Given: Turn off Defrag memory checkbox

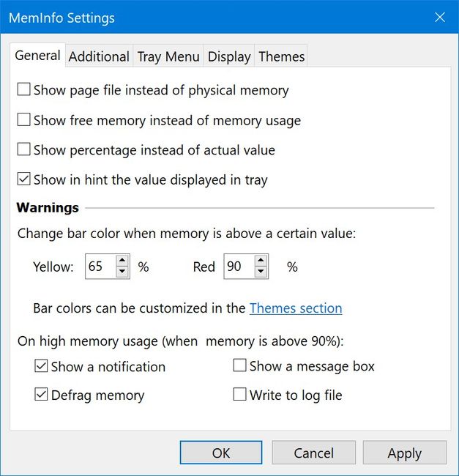Looking at the screenshot, I should [41, 395].
